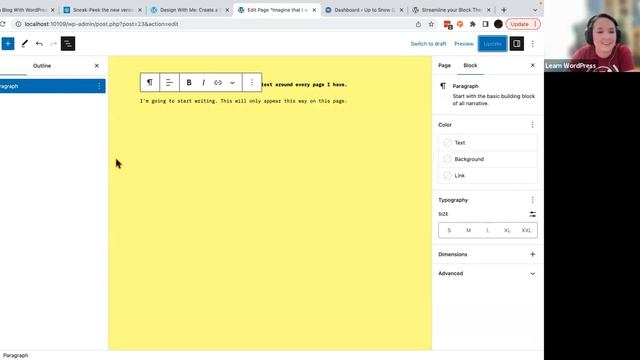Toggle the settings sidebar panel
The height and width of the screenshot is (360, 640).
point(516,44)
